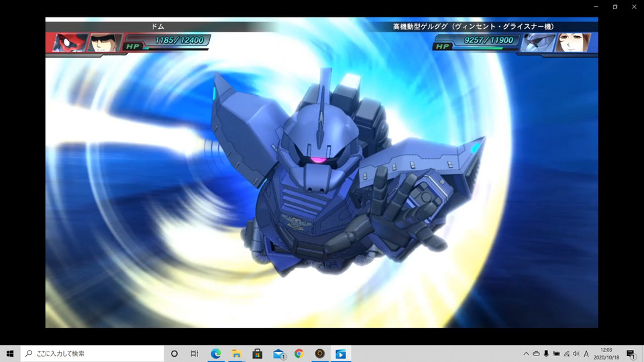Click the taskbar search box

(92, 353)
